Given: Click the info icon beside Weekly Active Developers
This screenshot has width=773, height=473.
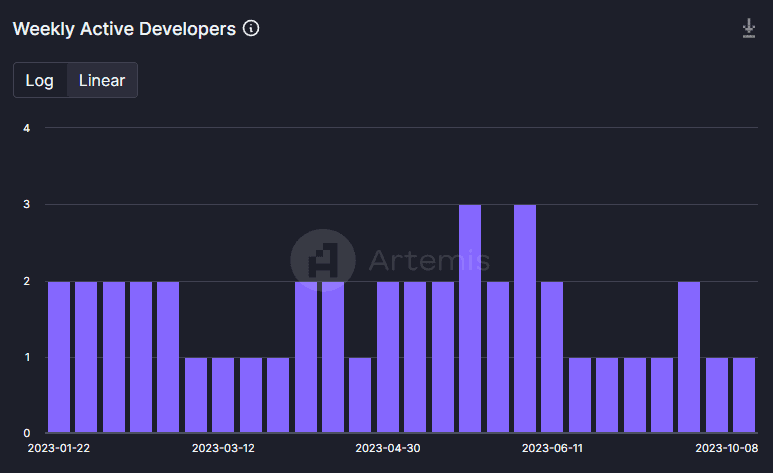Looking at the screenshot, I should point(251,29).
